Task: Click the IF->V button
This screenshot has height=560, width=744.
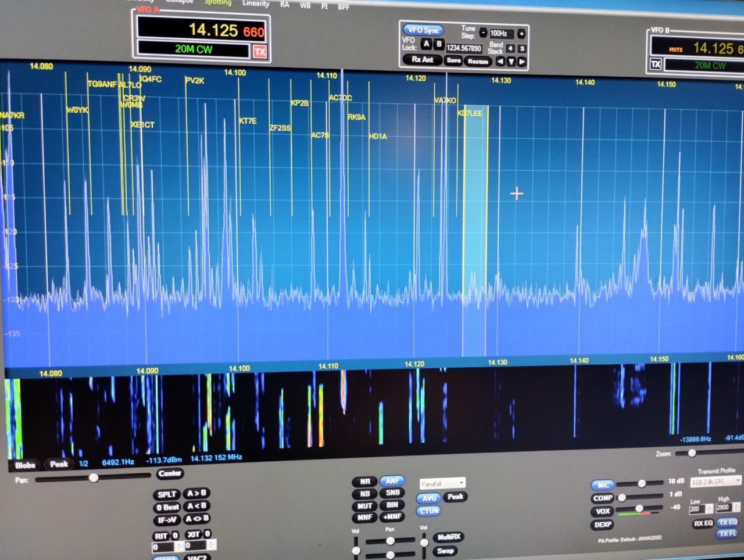Action: tap(167, 520)
